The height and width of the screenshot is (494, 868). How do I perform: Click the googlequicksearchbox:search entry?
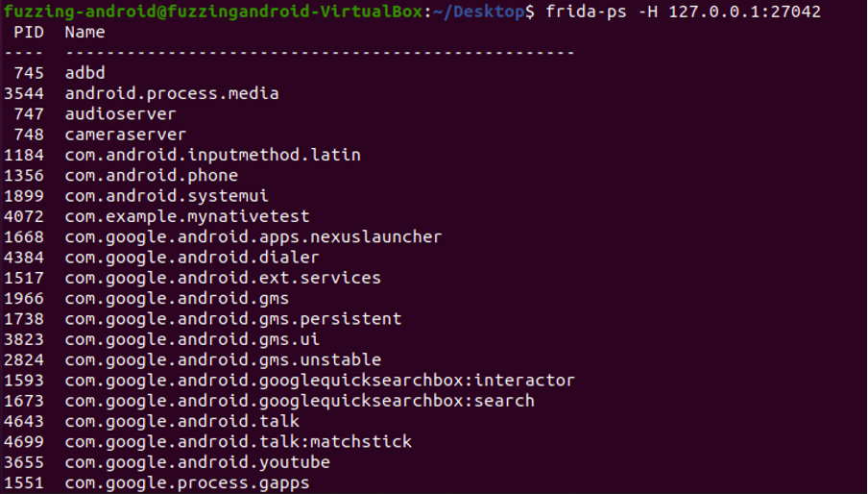click(300, 401)
